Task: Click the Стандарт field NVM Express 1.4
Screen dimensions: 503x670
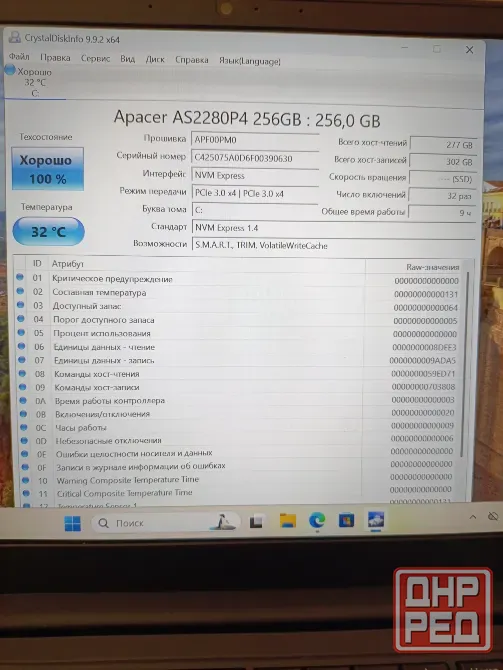Action: click(x=333, y=228)
